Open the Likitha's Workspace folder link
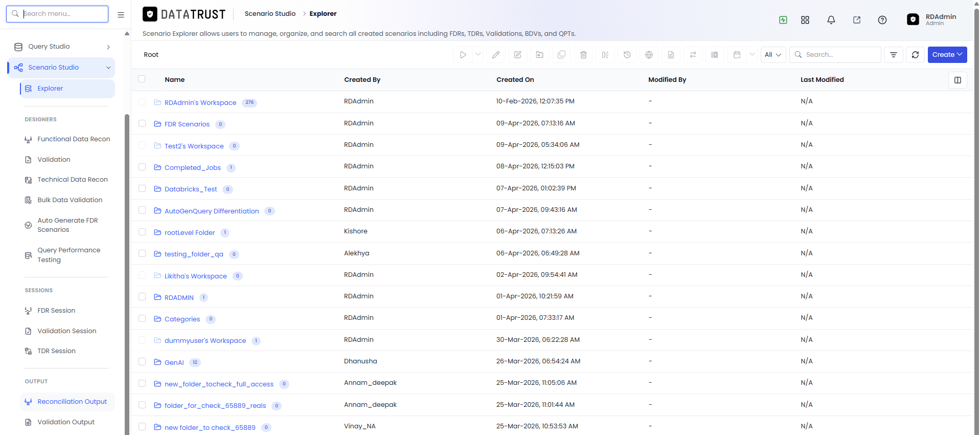Image resolution: width=980 pixels, height=435 pixels. click(196, 276)
